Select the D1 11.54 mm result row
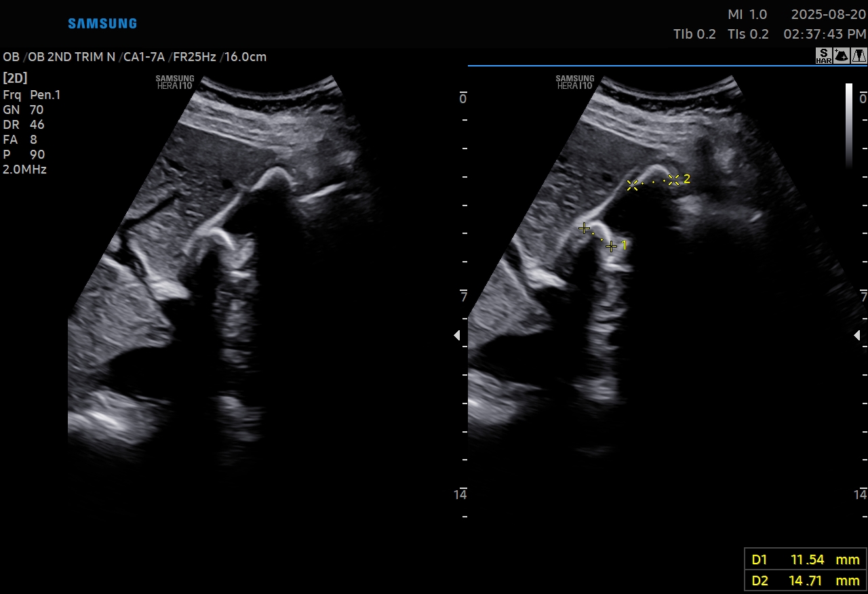The width and height of the screenshot is (868, 594). tap(805, 560)
